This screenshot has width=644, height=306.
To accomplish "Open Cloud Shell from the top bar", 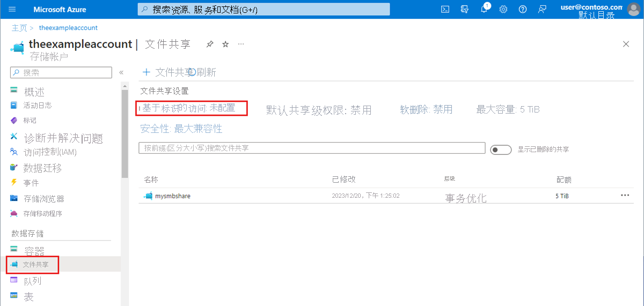I will [x=445, y=9].
